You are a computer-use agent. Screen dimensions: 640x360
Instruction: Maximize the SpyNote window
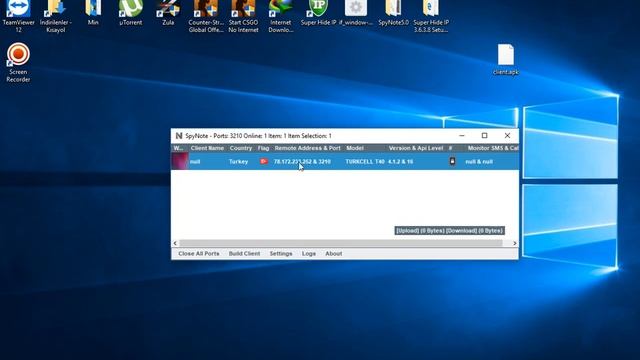coord(484,136)
